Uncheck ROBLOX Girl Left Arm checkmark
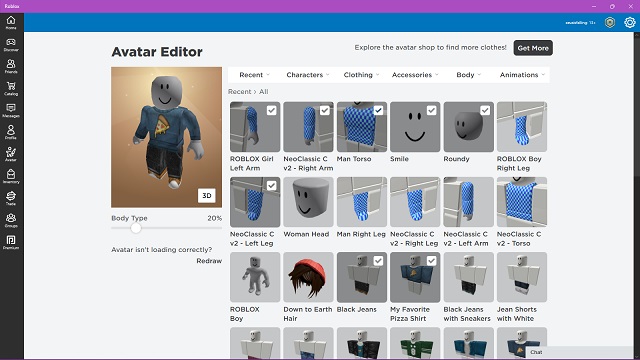 (x=271, y=110)
